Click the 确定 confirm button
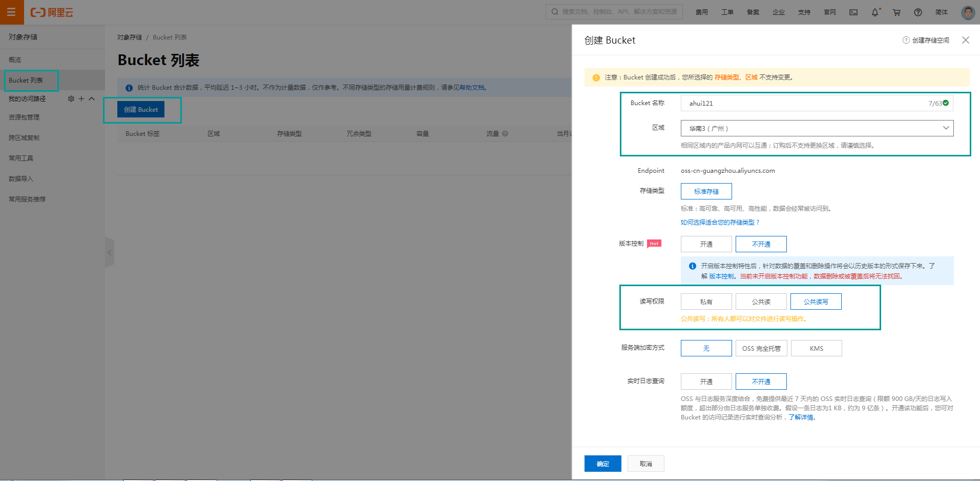The width and height of the screenshot is (980, 481). 602,464
